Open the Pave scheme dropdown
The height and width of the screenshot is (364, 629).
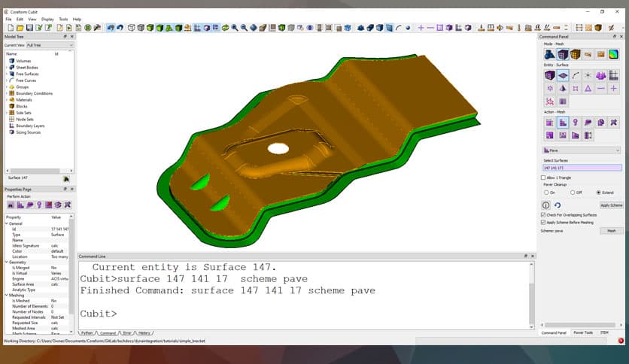pos(582,150)
